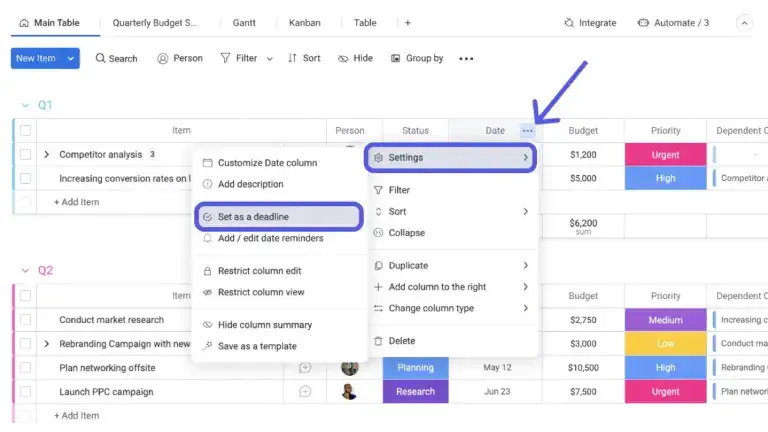Expand Competitor analysis subitems arrow

[x=47, y=154]
